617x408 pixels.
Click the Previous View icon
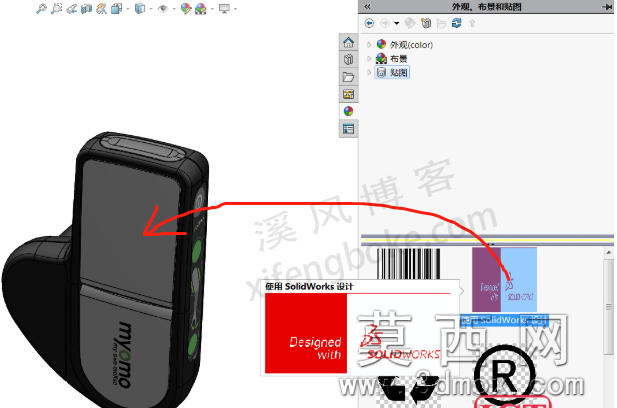tap(72, 8)
